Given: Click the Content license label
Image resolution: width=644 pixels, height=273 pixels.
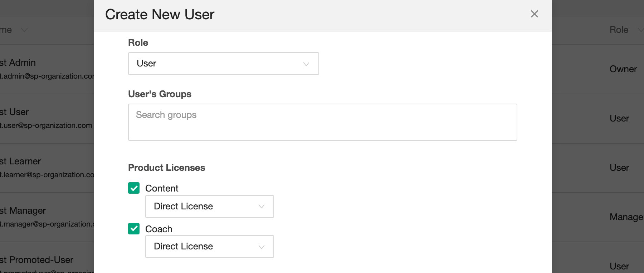Looking at the screenshot, I should (x=162, y=188).
